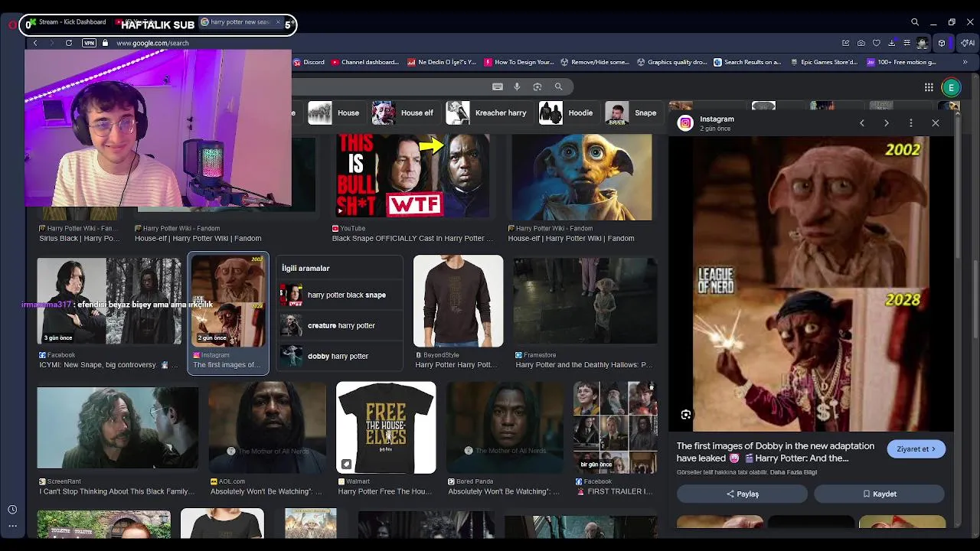Click the Paylaş share button
Viewport: 980px width, 551px height.
[743, 494]
